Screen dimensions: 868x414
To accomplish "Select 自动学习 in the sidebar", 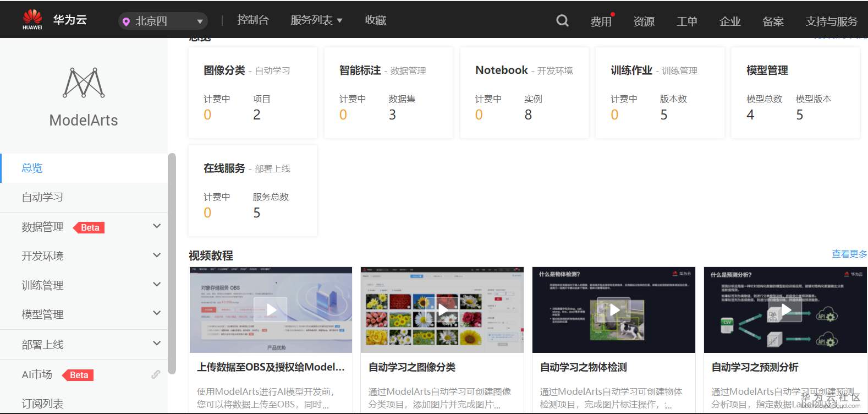I will pyautogui.click(x=84, y=197).
